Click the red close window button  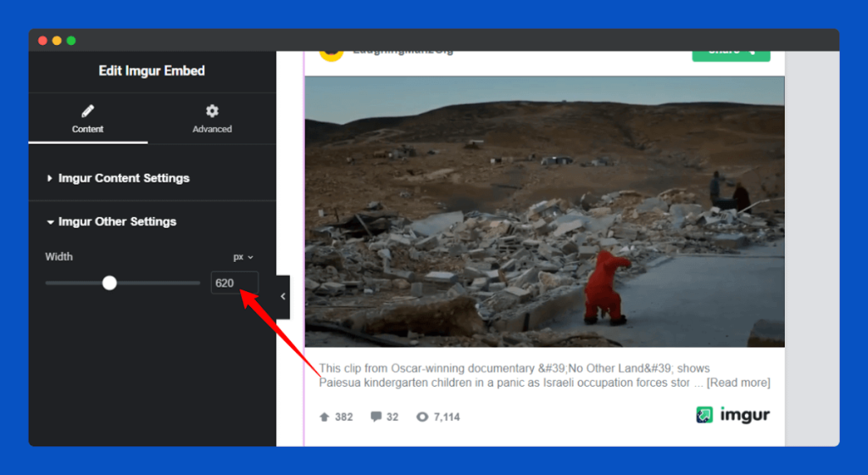click(x=42, y=41)
